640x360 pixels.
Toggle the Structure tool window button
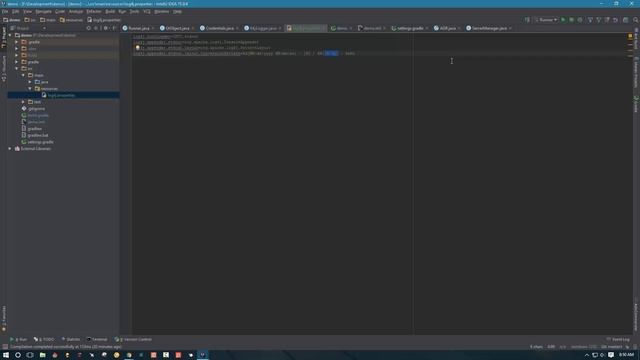click(4, 68)
